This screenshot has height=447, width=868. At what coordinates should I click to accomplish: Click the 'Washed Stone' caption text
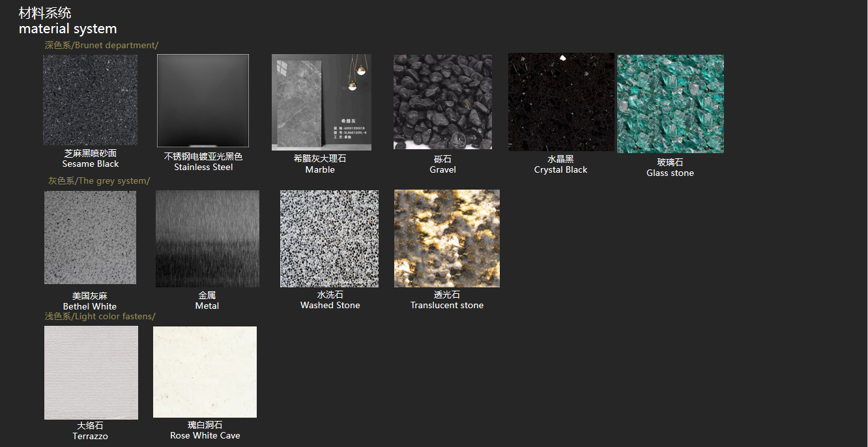(x=330, y=305)
